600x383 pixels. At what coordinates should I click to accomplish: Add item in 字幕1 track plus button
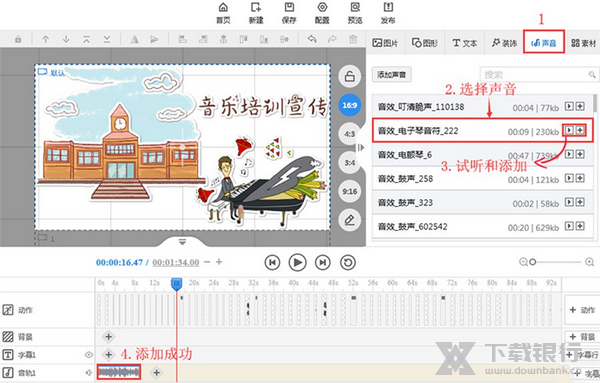pos(108,354)
